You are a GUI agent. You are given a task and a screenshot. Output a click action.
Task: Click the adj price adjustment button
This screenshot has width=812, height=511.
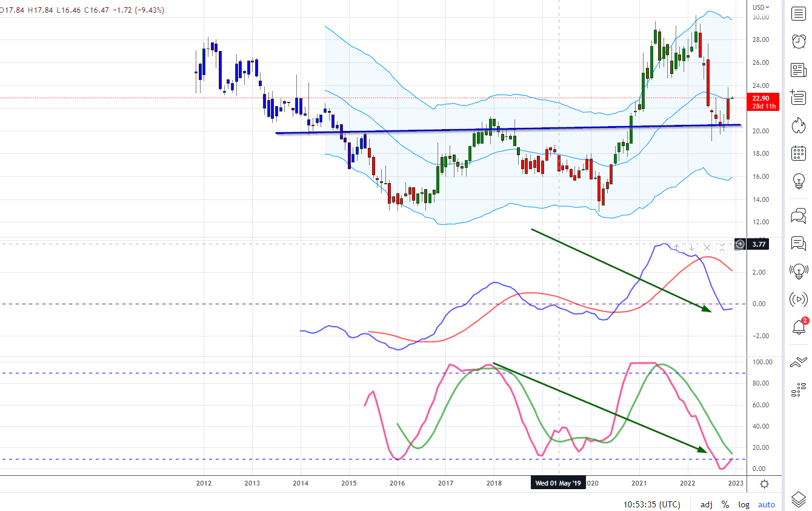[x=706, y=504]
